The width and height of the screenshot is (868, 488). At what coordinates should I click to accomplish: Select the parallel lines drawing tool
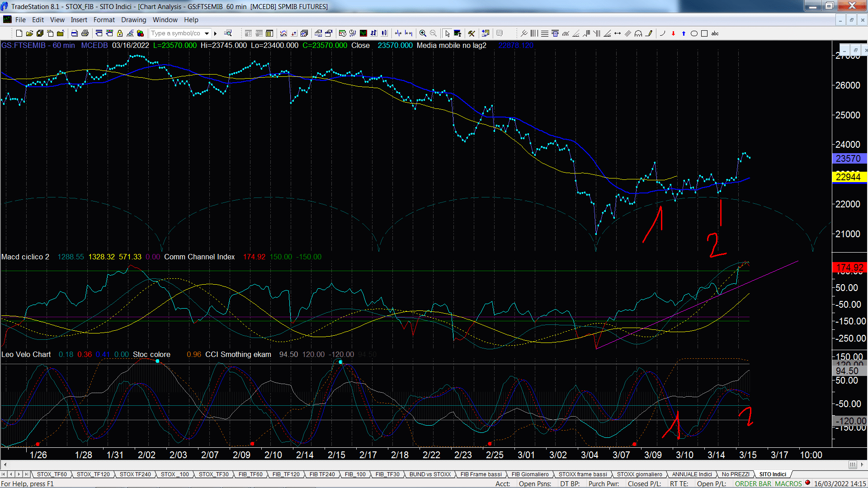[628, 33]
